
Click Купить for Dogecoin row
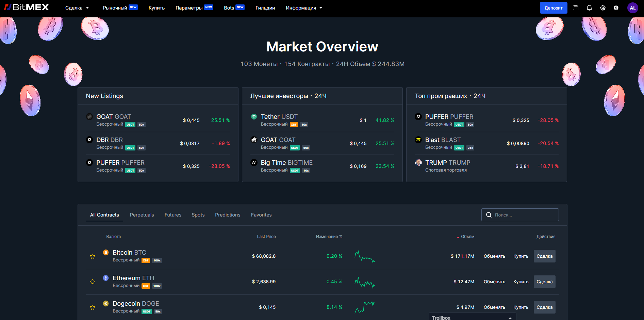(x=521, y=307)
